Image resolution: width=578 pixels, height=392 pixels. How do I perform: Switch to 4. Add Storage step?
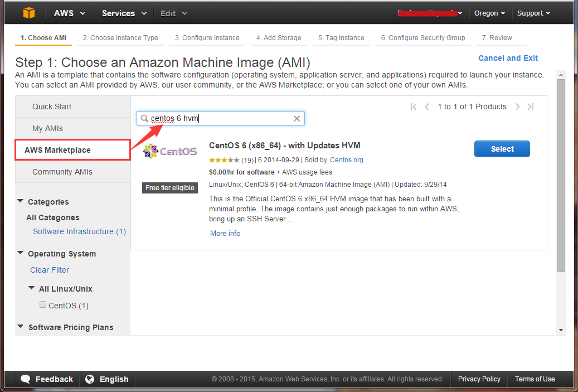coord(279,37)
